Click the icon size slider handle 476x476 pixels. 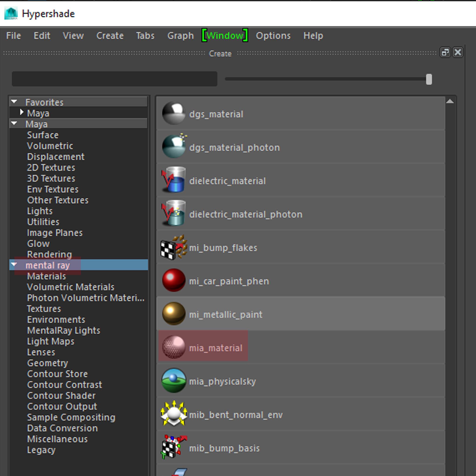(x=429, y=79)
